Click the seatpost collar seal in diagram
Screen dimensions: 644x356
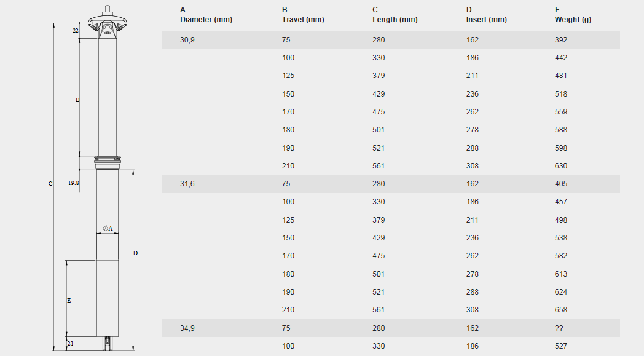108,162
